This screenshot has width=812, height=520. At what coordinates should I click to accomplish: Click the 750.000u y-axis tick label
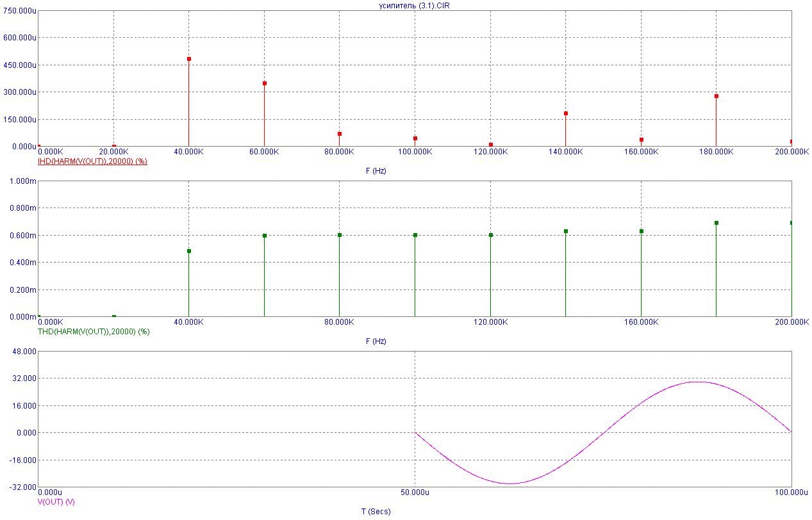[x=20, y=12]
